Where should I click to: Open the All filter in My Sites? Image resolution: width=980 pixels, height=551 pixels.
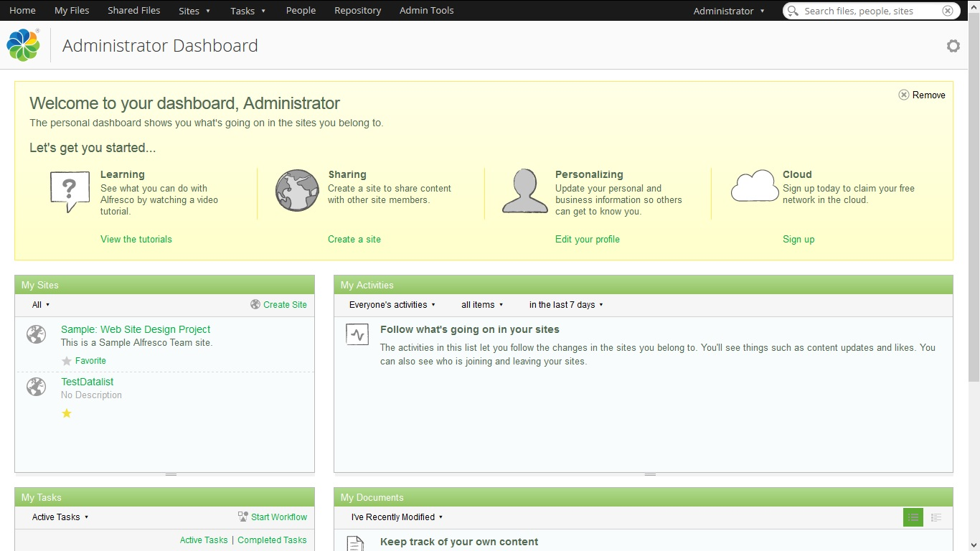[x=41, y=305]
